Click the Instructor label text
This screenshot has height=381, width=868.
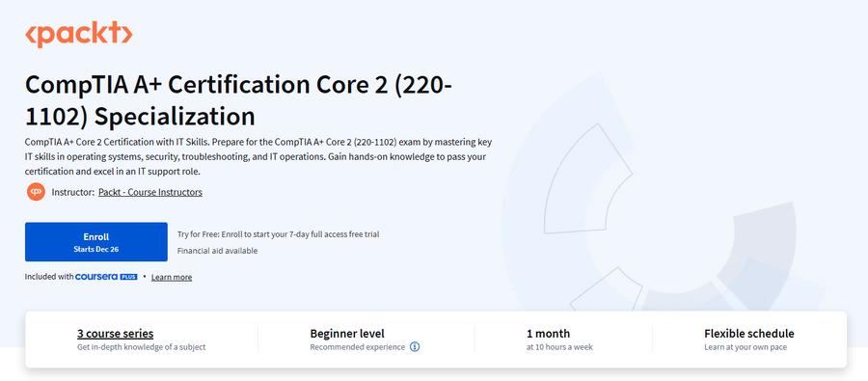coord(73,192)
